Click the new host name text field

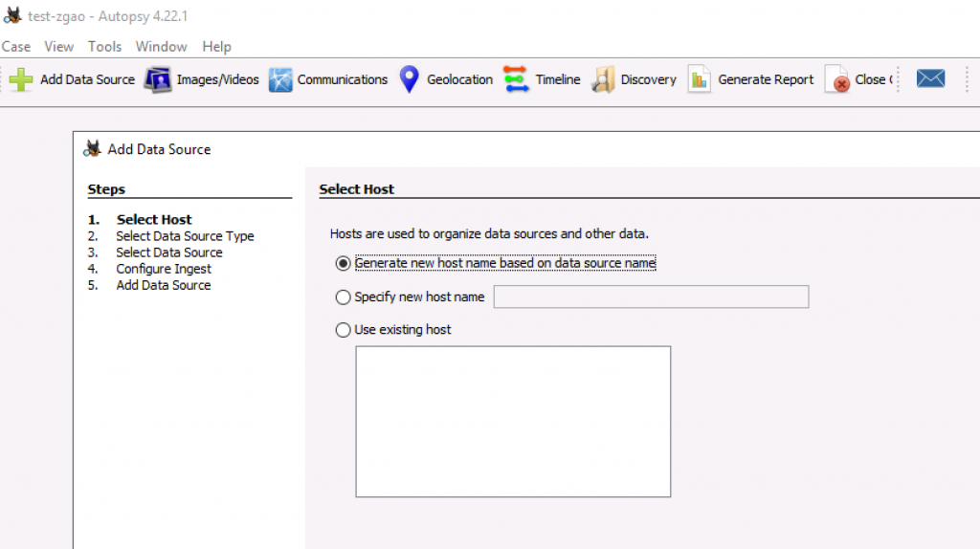[x=651, y=296]
